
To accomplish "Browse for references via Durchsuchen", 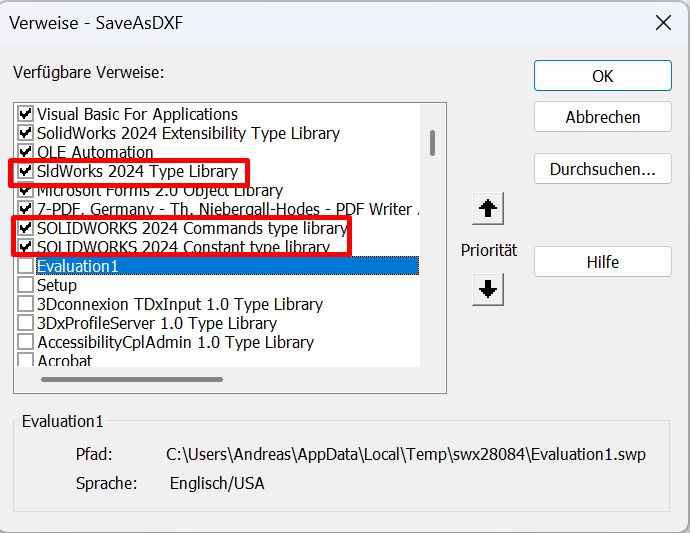I will pyautogui.click(x=602, y=169).
